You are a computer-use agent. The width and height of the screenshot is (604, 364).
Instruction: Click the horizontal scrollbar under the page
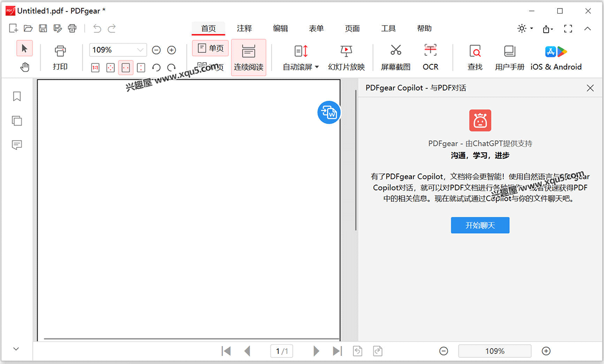coord(191,339)
